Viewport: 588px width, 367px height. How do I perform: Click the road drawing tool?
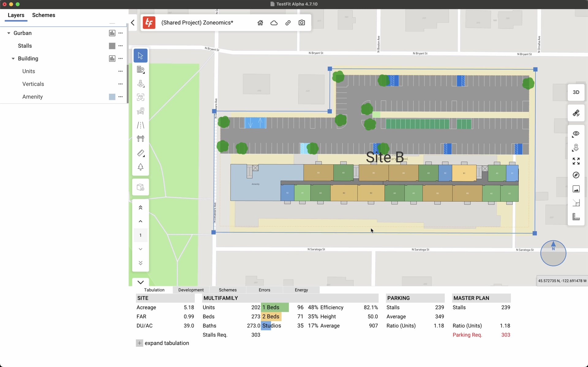click(x=140, y=125)
